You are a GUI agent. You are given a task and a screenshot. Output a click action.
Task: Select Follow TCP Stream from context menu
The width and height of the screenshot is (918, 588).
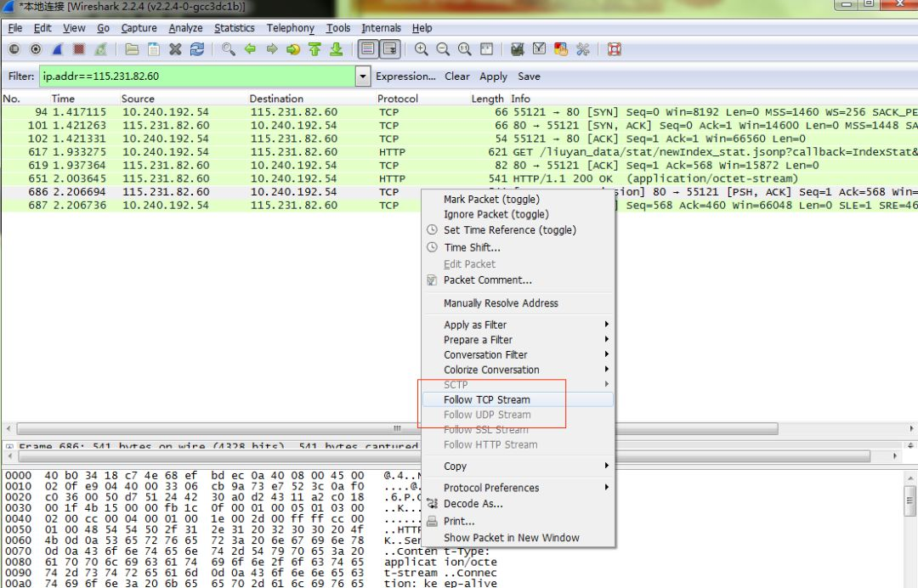(x=486, y=399)
